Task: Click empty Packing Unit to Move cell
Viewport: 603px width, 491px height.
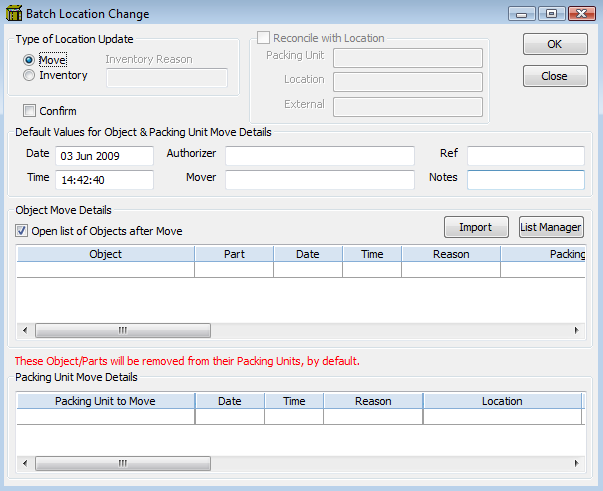Action: click(x=106, y=416)
